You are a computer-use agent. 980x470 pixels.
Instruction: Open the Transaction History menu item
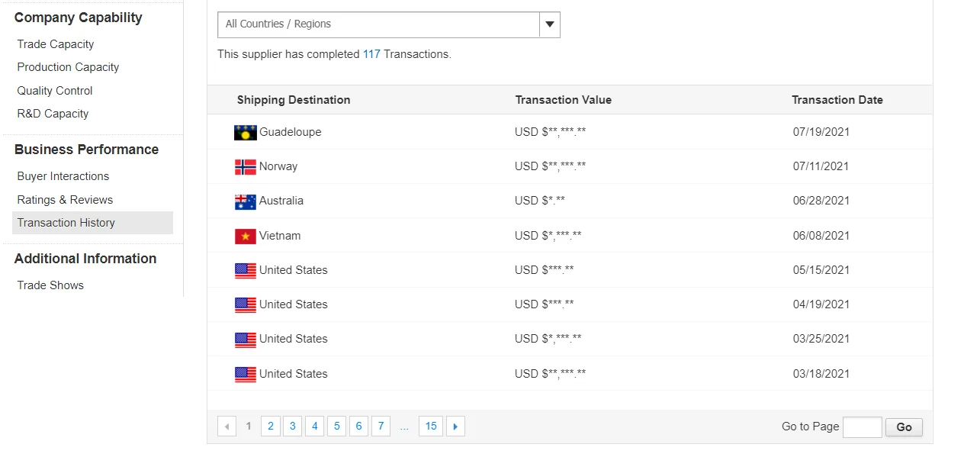(66, 223)
